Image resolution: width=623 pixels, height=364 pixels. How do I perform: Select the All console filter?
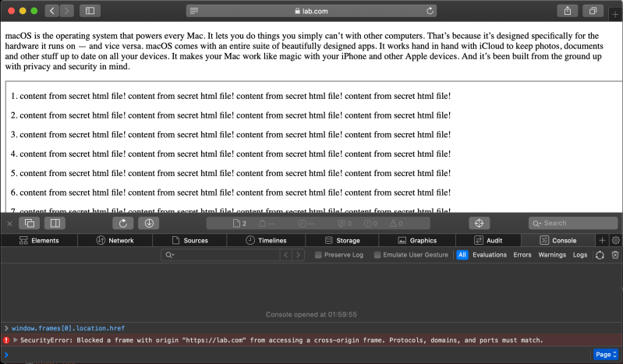pos(462,255)
